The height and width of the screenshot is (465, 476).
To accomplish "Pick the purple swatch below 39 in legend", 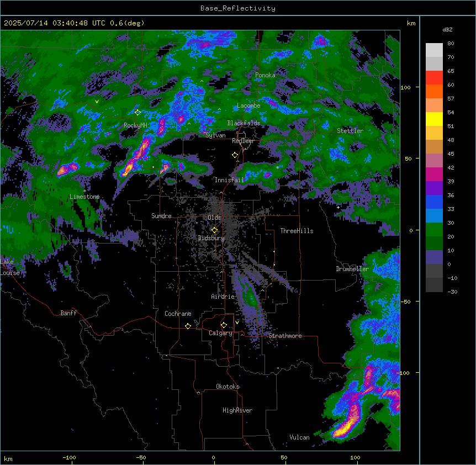I will pos(434,188).
